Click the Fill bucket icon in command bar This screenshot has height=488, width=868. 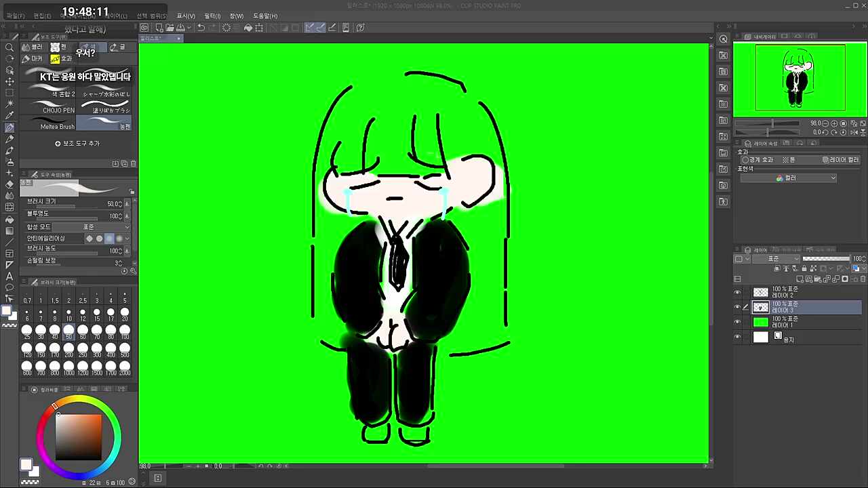pos(248,28)
